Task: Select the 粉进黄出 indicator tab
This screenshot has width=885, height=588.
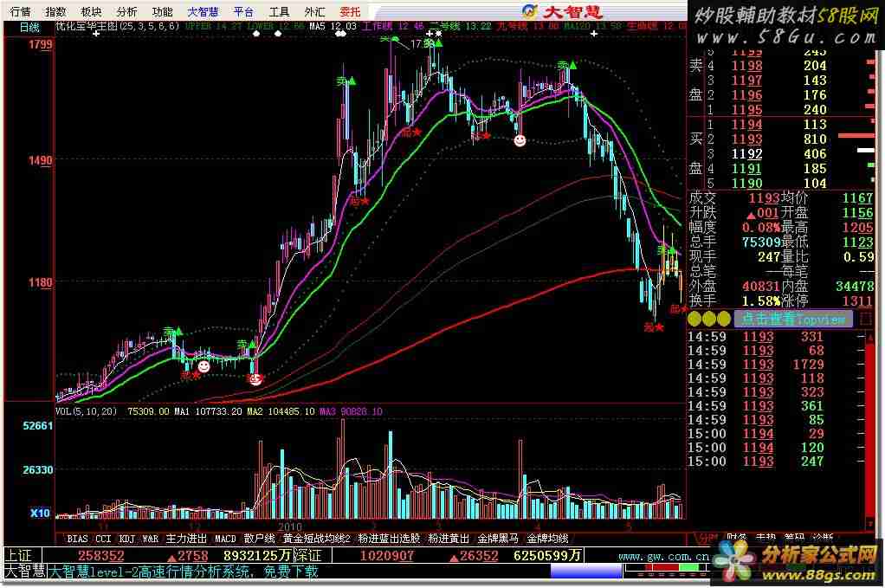Action: tap(449, 539)
